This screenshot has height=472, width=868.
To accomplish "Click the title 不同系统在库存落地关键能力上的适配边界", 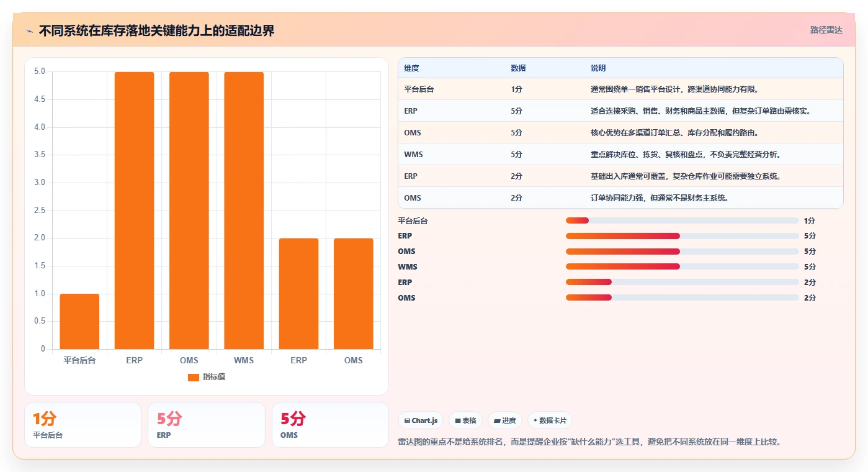I will click(156, 31).
